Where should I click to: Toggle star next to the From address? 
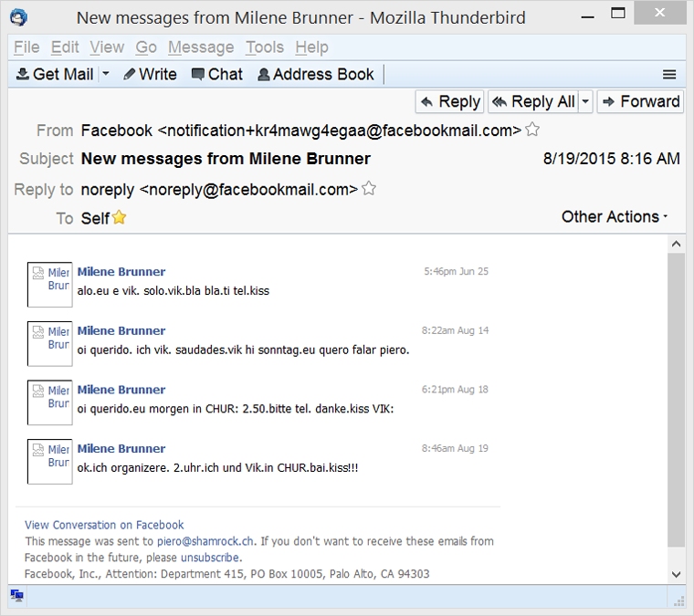click(532, 131)
